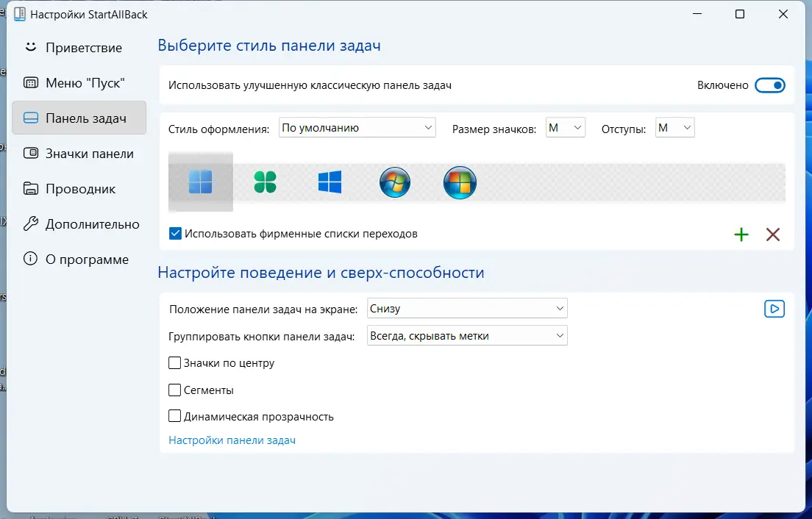The image size is (812, 519).
Task: Open the taskbar position dropdown showing 'Снизу'
Action: (467, 308)
